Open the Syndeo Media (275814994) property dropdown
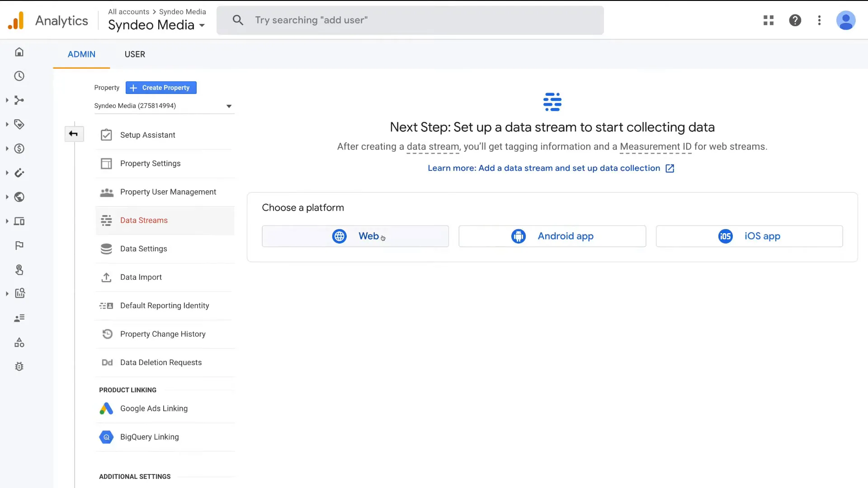 pos(164,106)
